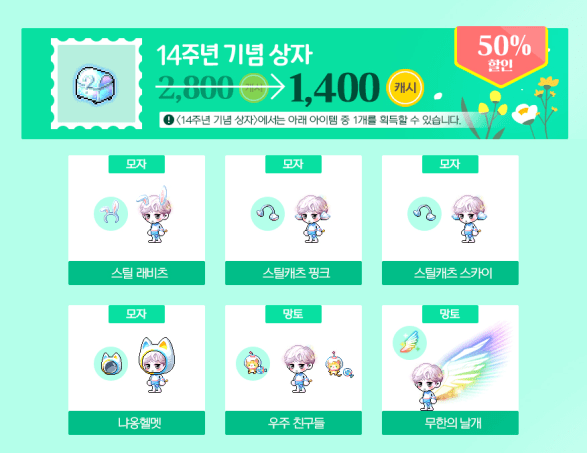The width and height of the screenshot is (587, 453).
Task: Open the 무한의 날개 item label
Action: point(450,423)
